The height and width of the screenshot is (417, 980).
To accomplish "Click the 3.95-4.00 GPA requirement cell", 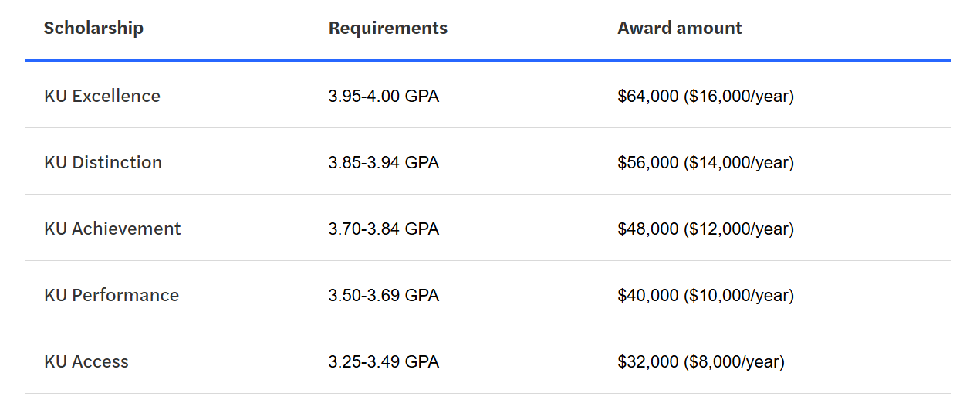I will coord(384,97).
